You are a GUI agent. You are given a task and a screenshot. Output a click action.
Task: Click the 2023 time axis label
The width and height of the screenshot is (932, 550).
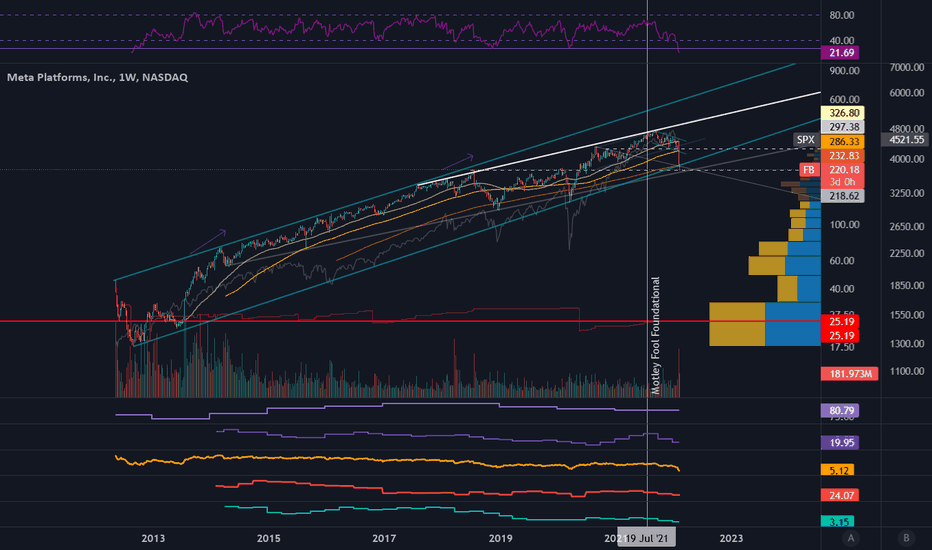coord(731,538)
